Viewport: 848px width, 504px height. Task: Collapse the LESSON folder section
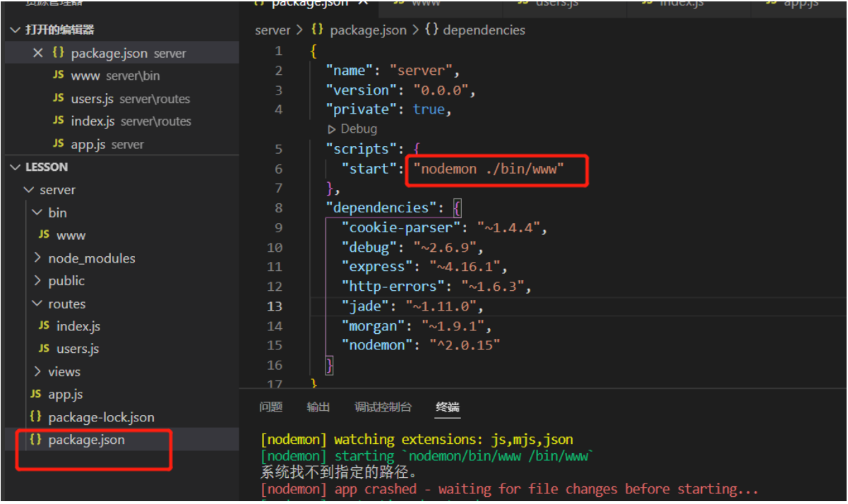[40, 167]
